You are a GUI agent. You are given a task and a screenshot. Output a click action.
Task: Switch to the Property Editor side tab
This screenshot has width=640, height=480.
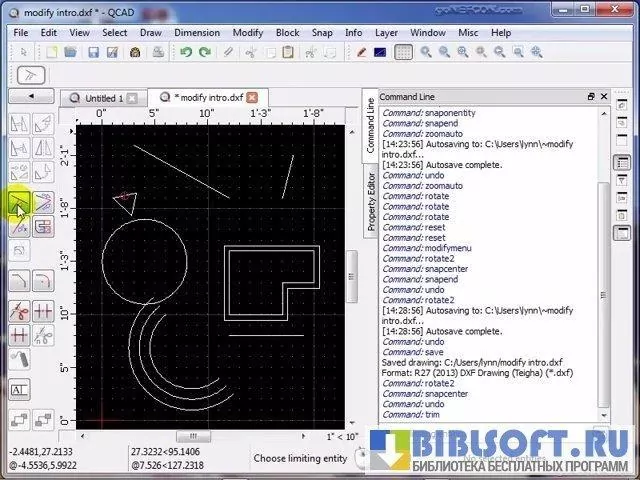pos(371,201)
